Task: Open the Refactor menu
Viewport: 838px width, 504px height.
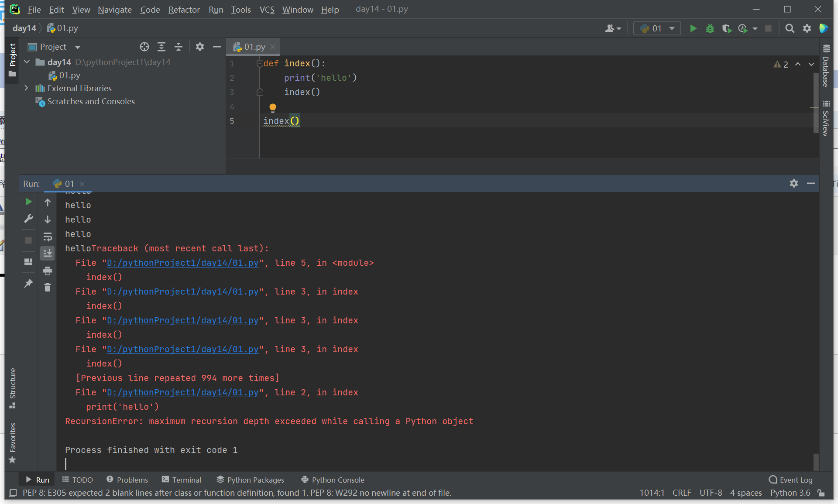Action: coord(184,10)
